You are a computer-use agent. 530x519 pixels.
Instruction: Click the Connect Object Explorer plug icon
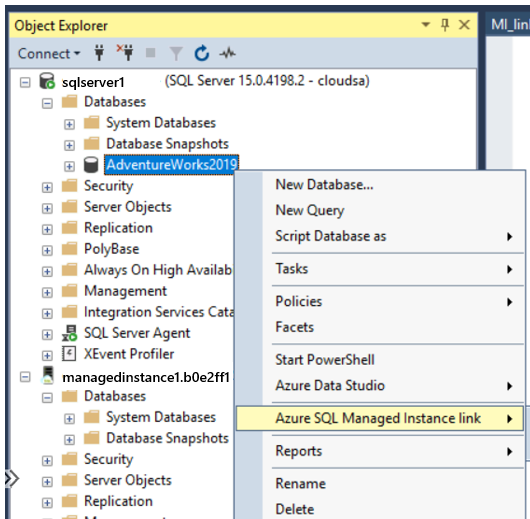point(99,53)
